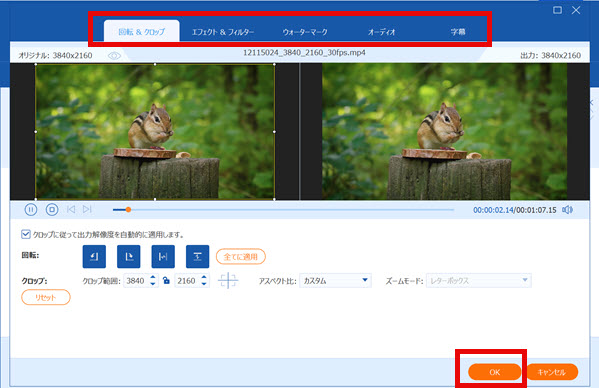Jump to previous frame
This screenshot has width=599, height=388.
point(71,209)
